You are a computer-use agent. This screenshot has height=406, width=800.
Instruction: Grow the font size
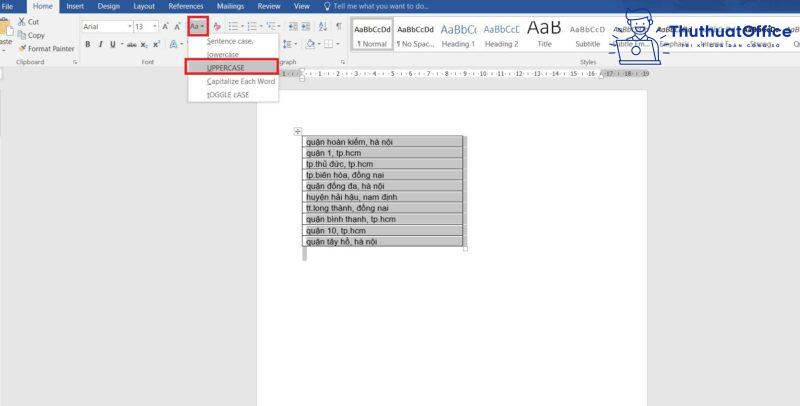(165, 27)
